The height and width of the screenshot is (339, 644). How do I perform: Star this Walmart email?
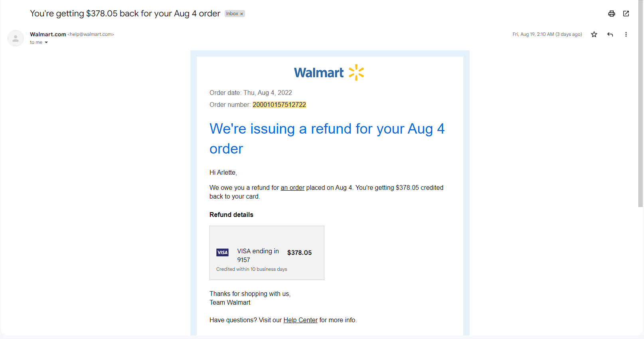594,34
